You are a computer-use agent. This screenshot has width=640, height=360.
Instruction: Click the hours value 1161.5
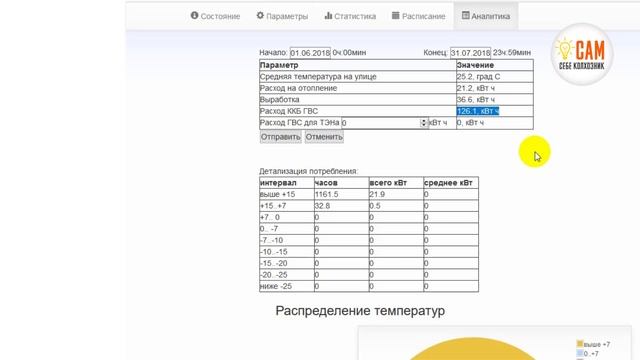point(327,194)
